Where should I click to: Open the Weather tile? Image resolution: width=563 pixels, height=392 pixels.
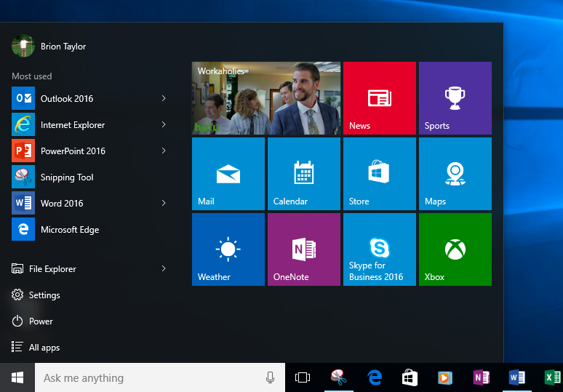point(228,249)
